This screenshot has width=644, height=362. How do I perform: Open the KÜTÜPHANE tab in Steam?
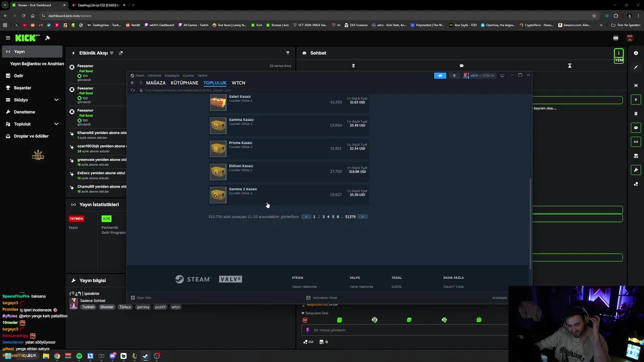tap(185, 83)
